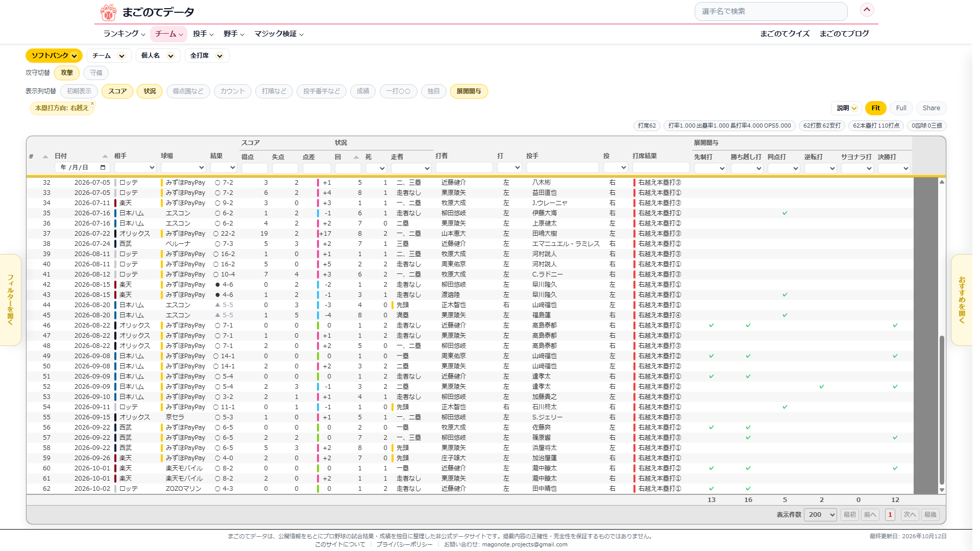This screenshot has width=980, height=551.
Task: Sort by # column arrow
Action: 45,157
